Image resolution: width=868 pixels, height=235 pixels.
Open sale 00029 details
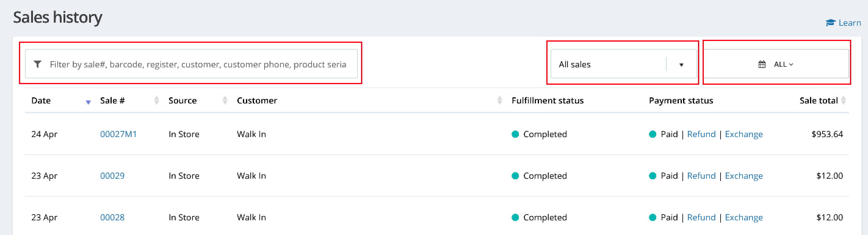click(112, 176)
